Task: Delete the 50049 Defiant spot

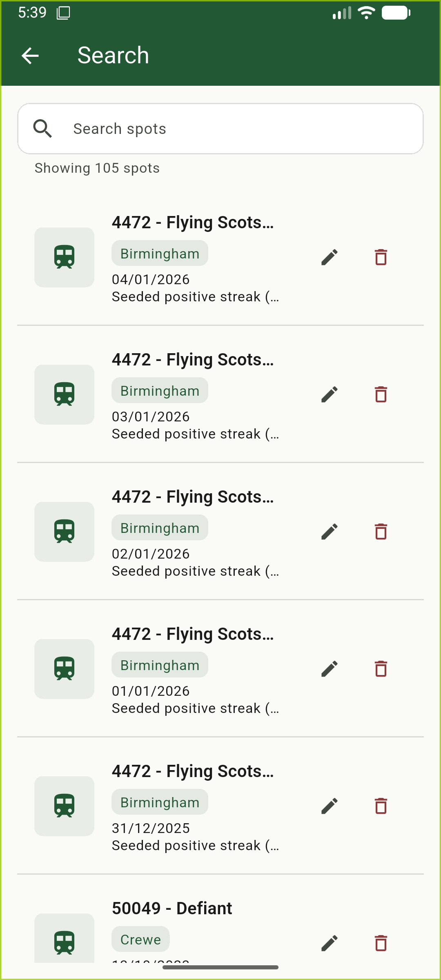Action: 381,943
